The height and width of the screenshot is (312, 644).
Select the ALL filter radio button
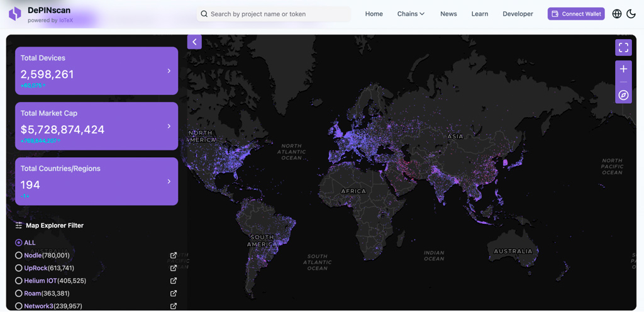coord(18,243)
